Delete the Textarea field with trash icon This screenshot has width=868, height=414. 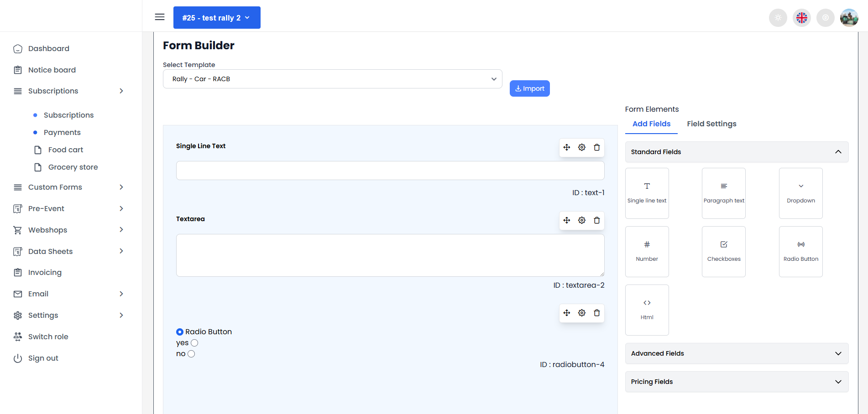click(x=596, y=220)
